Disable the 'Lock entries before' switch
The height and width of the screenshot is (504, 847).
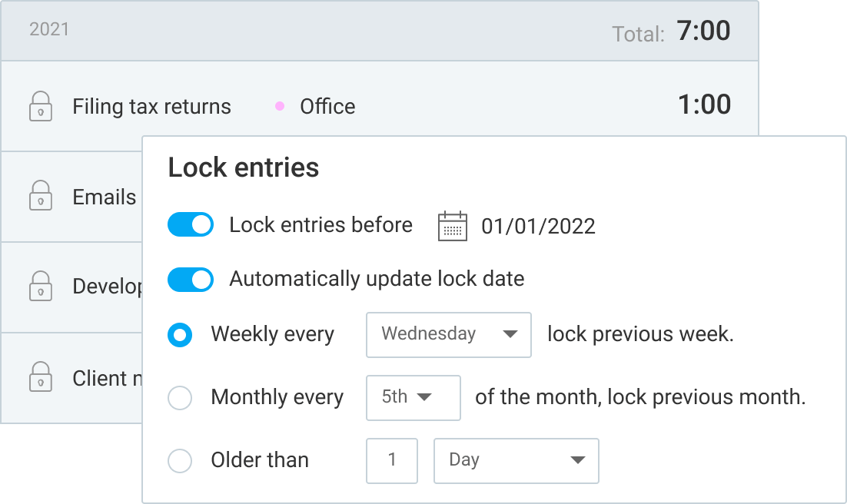pos(191,224)
